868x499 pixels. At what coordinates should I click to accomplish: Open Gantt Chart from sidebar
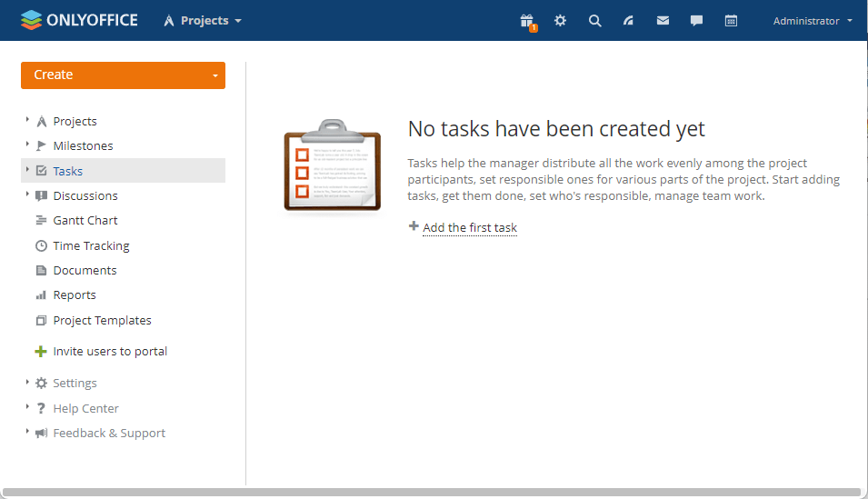click(85, 220)
